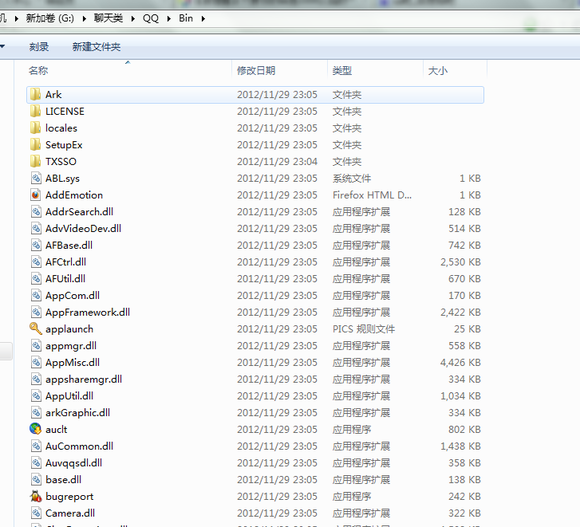The width and height of the screenshot is (580, 527).
Task: Select the SetupEx folder icon
Action: pos(35,145)
